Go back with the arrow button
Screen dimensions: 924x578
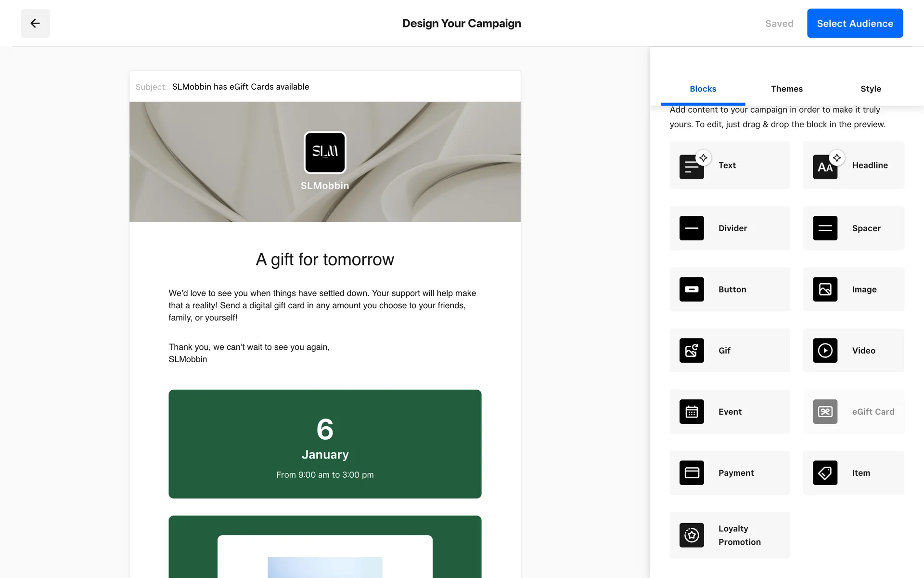click(35, 23)
